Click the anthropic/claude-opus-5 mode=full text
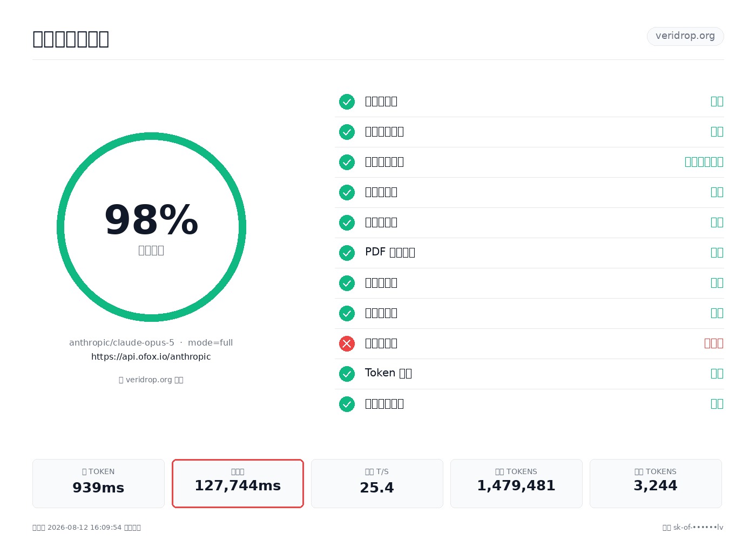The image size is (756, 540). point(151,342)
